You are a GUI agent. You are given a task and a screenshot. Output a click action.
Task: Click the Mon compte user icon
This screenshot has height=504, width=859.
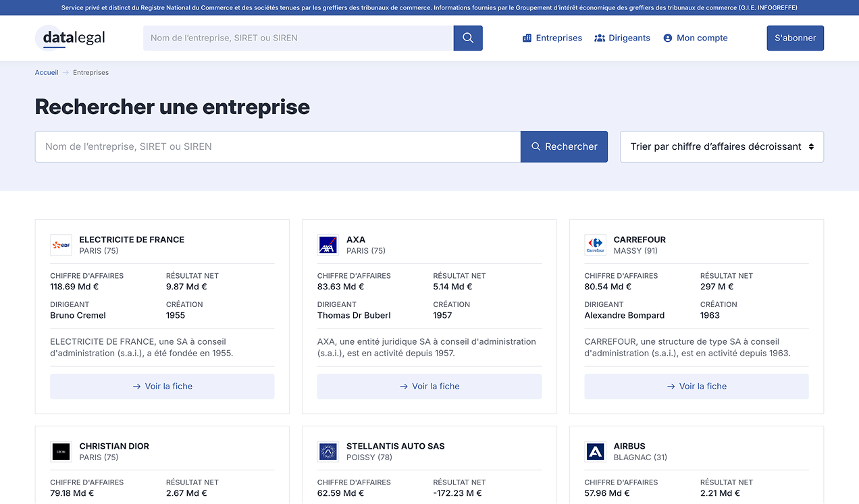pyautogui.click(x=667, y=38)
